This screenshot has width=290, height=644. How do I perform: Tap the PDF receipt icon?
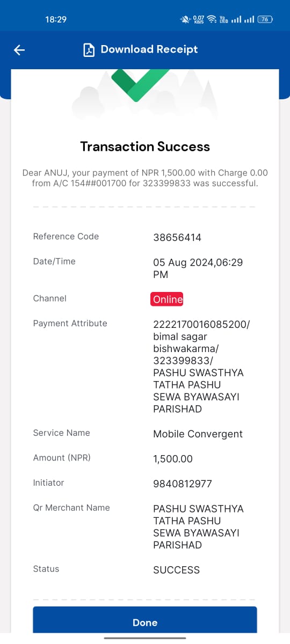coord(89,50)
